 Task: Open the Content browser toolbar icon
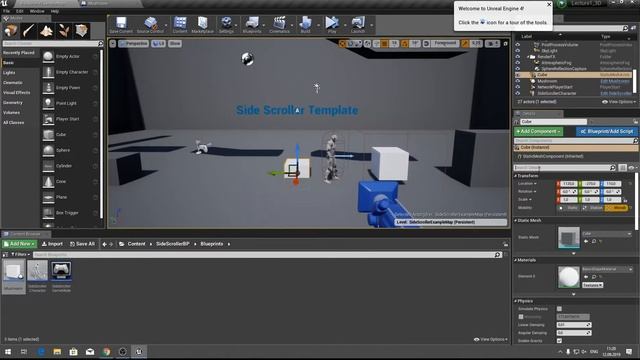180,25
